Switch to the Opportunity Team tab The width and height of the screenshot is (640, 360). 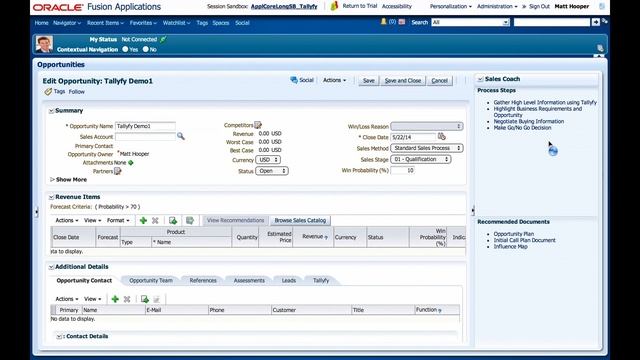[x=151, y=280]
